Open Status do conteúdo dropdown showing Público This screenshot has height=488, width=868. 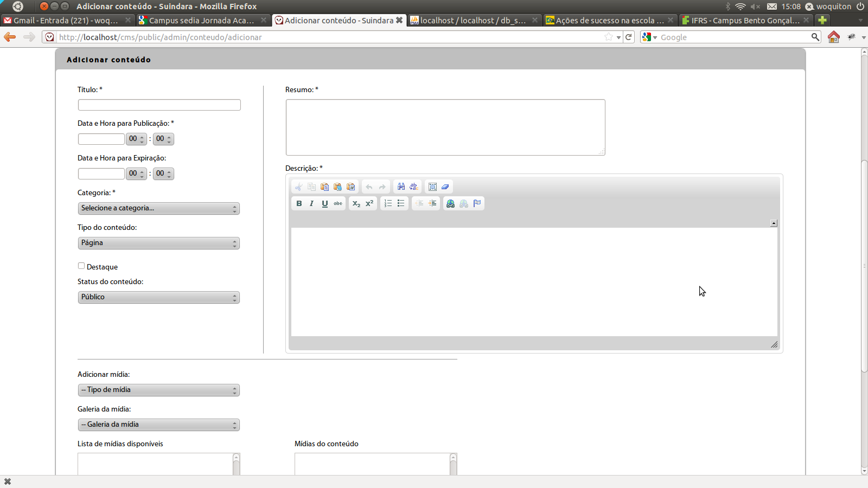point(158,297)
